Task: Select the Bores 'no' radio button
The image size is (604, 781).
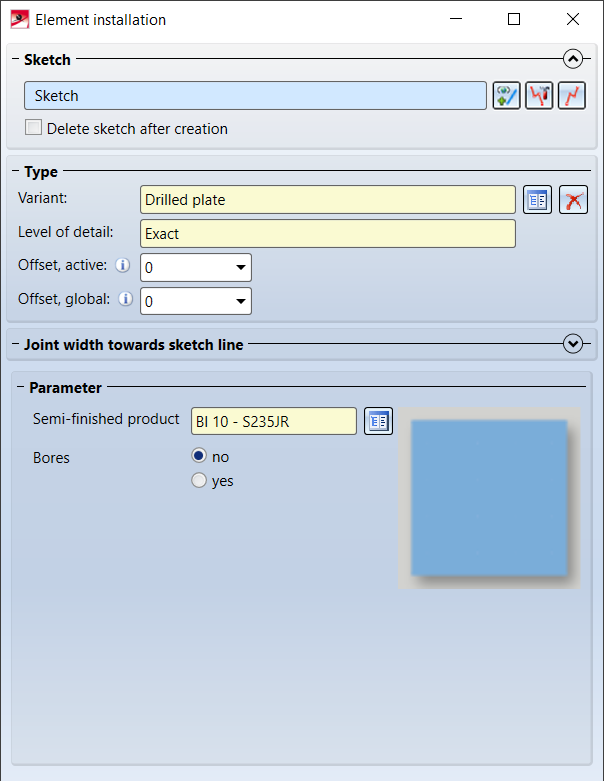Action: [199, 456]
